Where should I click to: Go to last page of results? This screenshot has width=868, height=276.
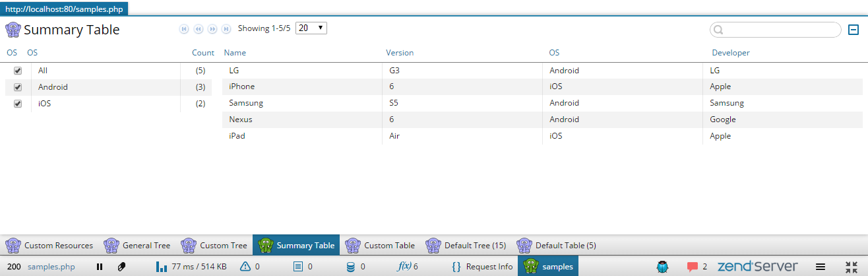click(x=226, y=29)
